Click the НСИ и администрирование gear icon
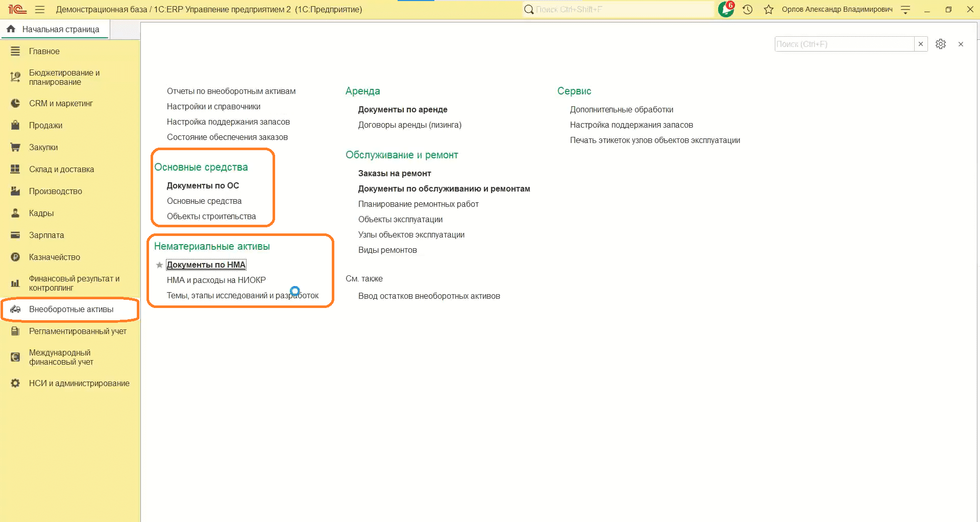 point(15,383)
